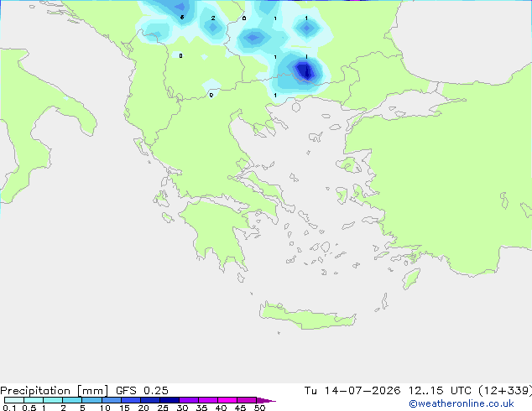Click the '25' legend scale label
Viewport: 532px width, 411px height.
[163, 408]
